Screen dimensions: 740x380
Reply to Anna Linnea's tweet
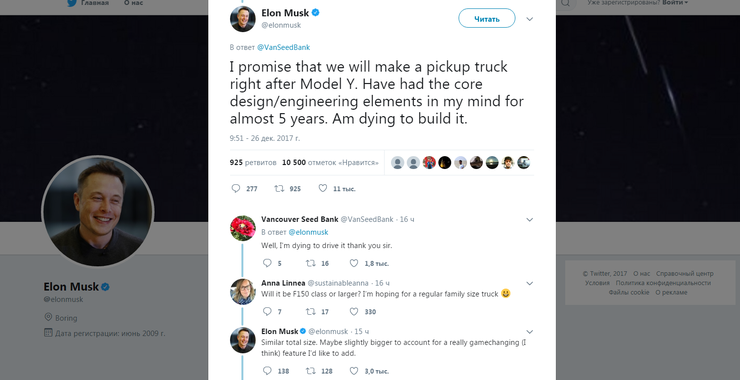coord(267,312)
